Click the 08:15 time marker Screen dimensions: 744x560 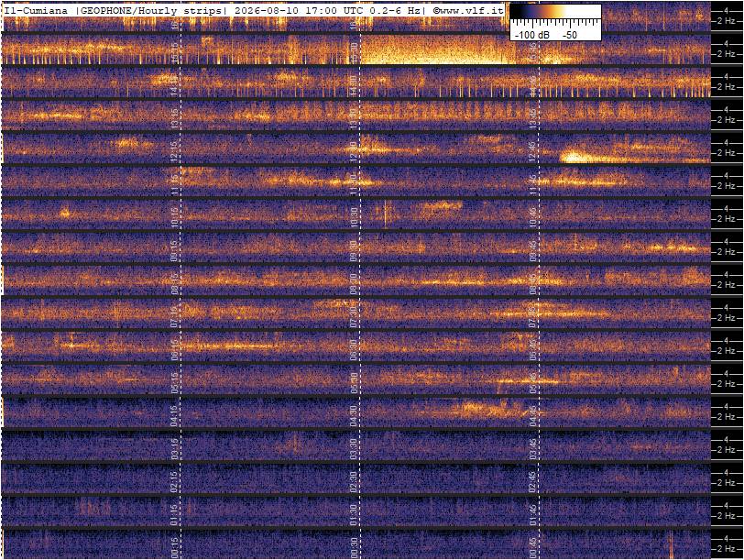[175, 283]
